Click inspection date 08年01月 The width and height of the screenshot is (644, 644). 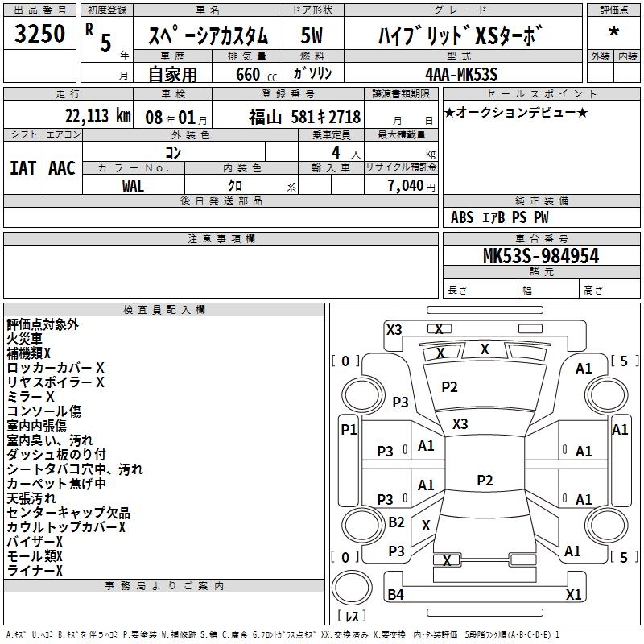[175, 118]
